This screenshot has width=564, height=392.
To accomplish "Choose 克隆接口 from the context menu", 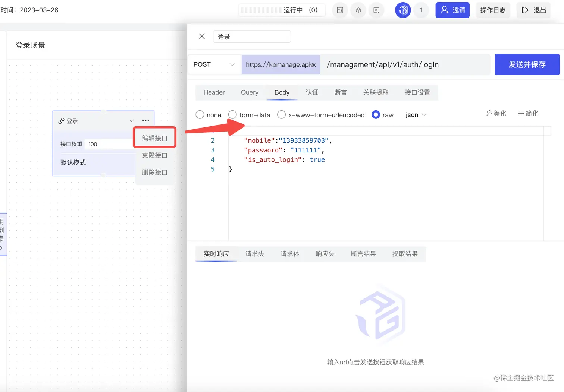I will point(154,155).
